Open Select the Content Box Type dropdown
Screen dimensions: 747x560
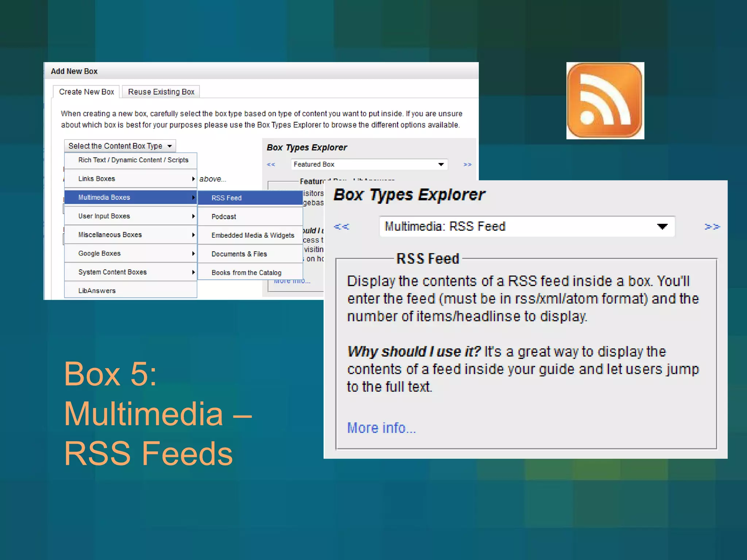[x=120, y=146]
